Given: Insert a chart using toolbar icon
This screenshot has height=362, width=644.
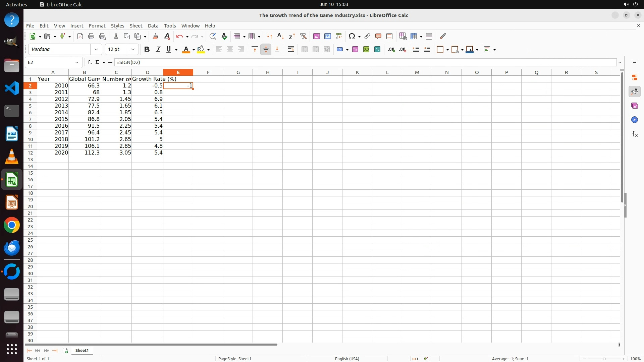Looking at the screenshot, I should [328, 36].
